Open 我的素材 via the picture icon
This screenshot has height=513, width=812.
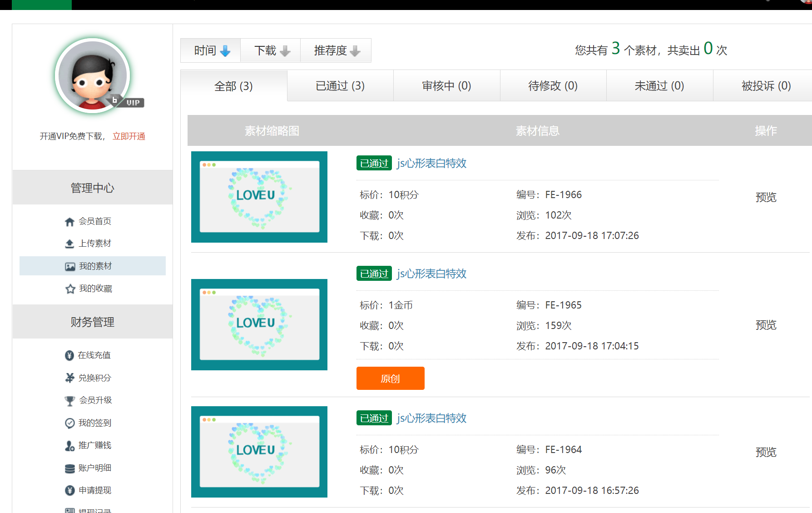(x=69, y=266)
